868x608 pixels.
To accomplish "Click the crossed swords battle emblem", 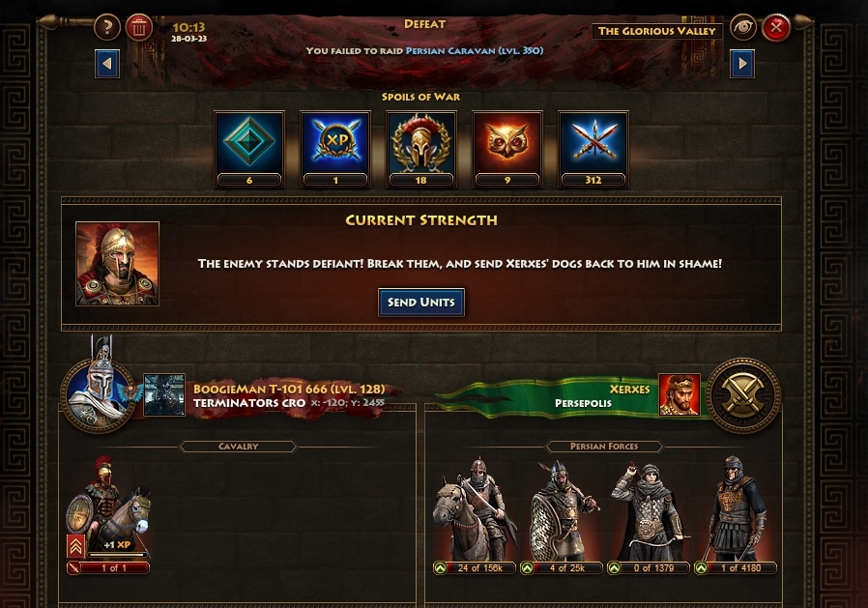I will click(743, 394).
